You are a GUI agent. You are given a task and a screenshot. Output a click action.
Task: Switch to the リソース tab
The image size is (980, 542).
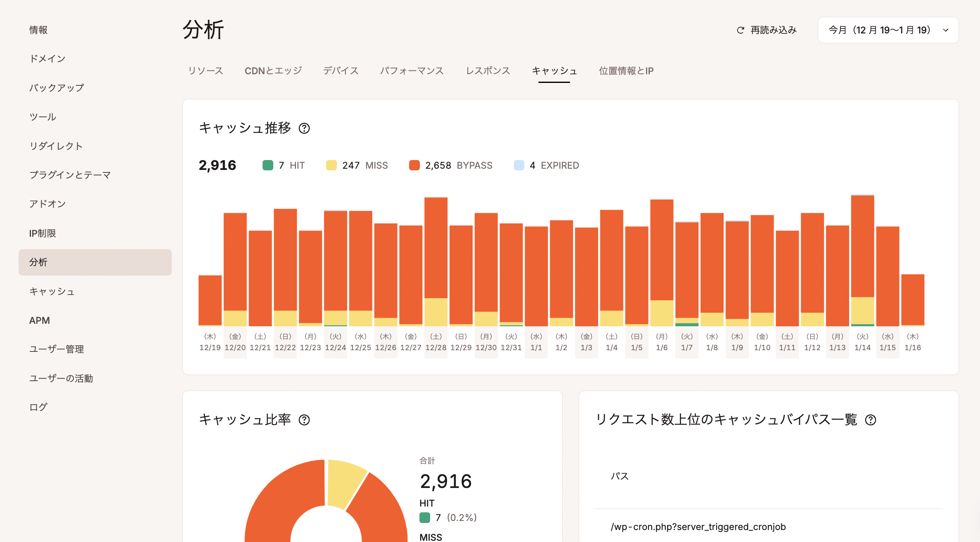tap(206, 71)
